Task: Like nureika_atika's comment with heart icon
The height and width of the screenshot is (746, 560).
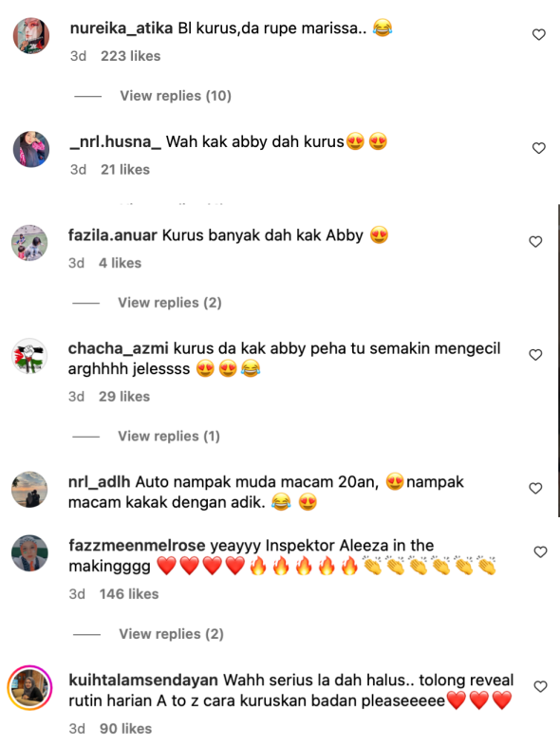Action: 538,35
